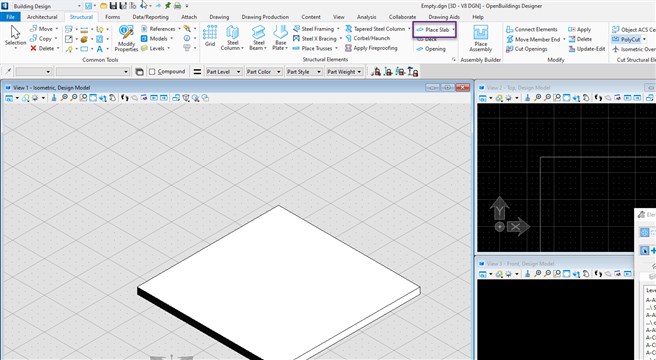This screenshot has height=360, width=656.
Task: Select the Opening tool in ribbon
Action: 431,49
